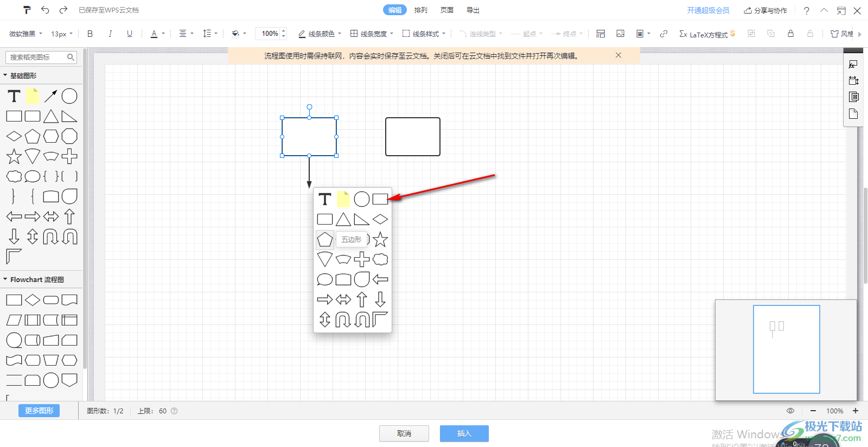Select the up arrow shape in sidebar
Screen dimensions: 868x447
[x=69, y=216]
